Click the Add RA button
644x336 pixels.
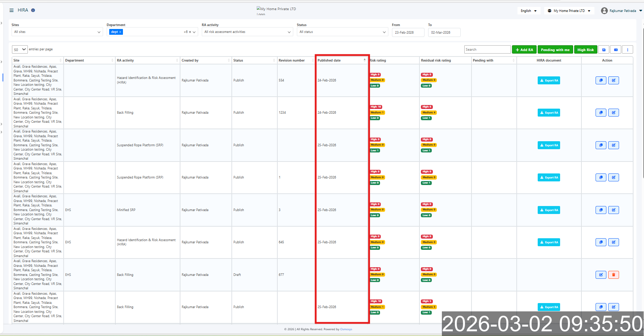click(524, 50)
